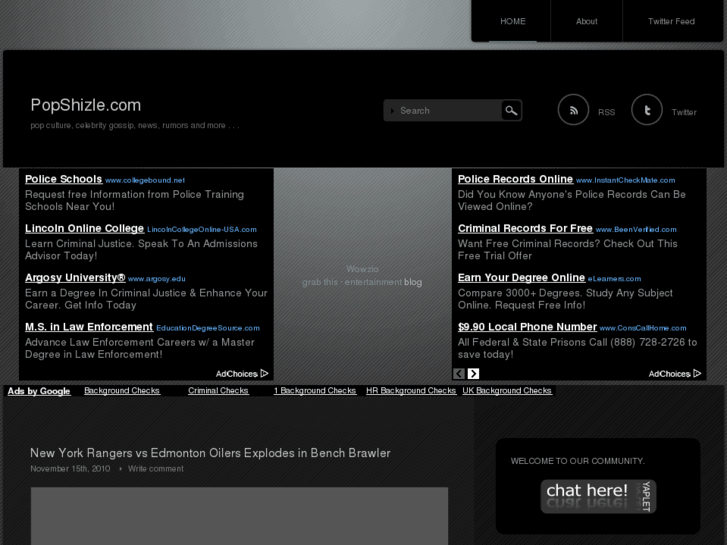Open the Criminal Records For Free ad
The height and width of the screenshot is (545, 727).
(x=525, y=229)
